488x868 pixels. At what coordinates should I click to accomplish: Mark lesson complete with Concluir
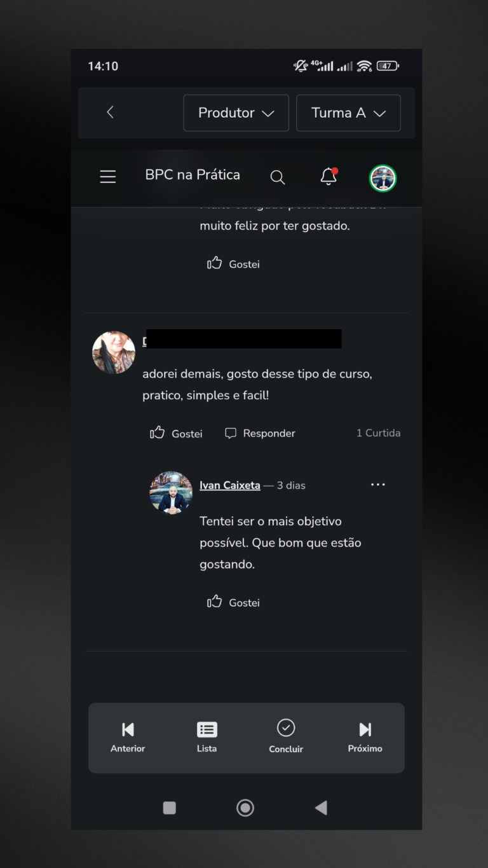tap(286, 737)
